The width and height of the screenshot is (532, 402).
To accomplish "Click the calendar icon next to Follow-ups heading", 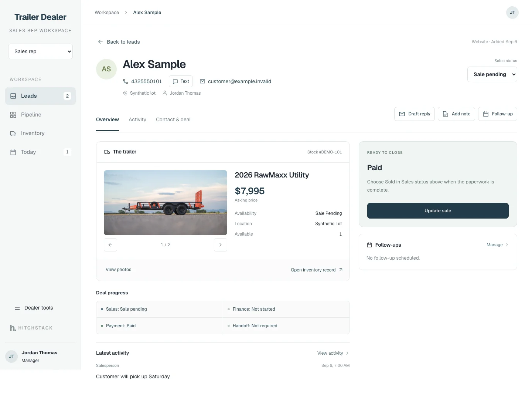I will tap(369, 245).
